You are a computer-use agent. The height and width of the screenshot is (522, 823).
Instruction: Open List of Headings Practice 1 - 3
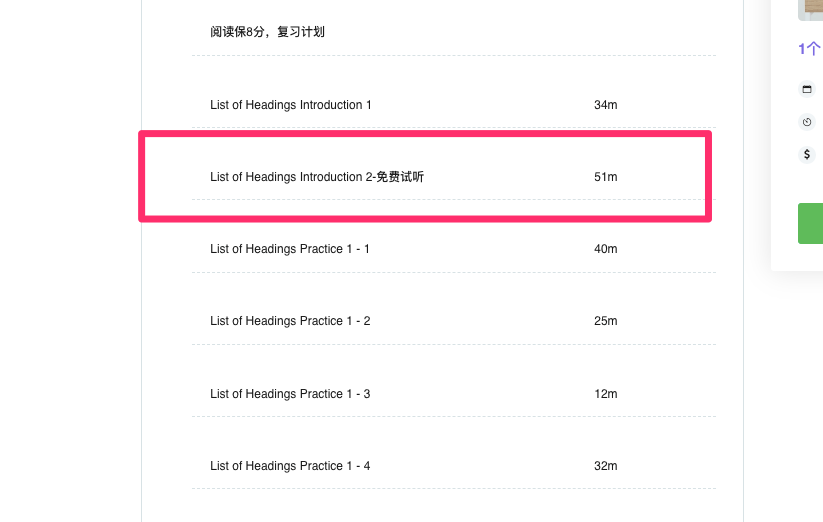click(290, 394)
